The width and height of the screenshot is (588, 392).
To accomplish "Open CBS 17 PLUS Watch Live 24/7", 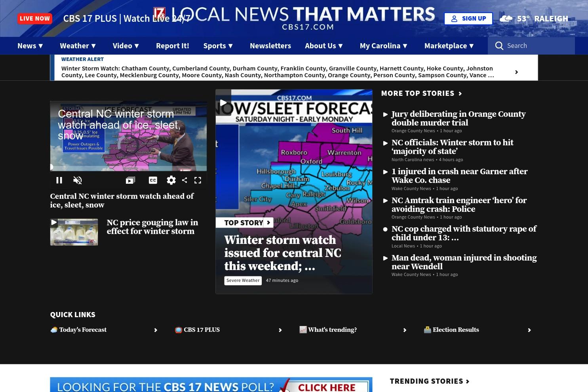I will [x=127, y=19].
